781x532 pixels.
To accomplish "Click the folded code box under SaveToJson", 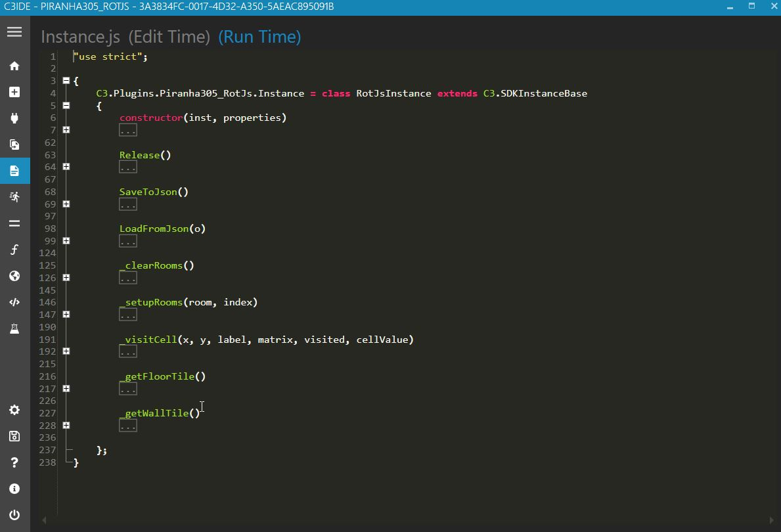I will [x=128, y=204].
